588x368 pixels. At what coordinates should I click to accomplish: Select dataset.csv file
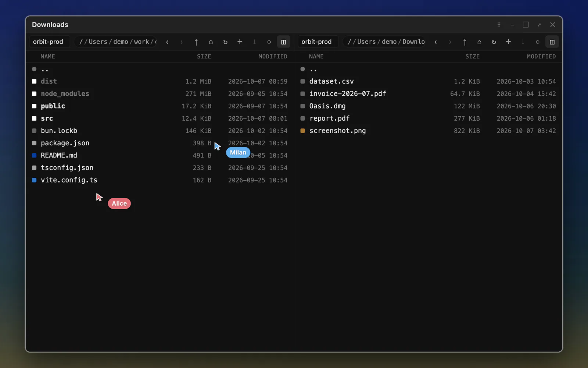click(429, 81)
